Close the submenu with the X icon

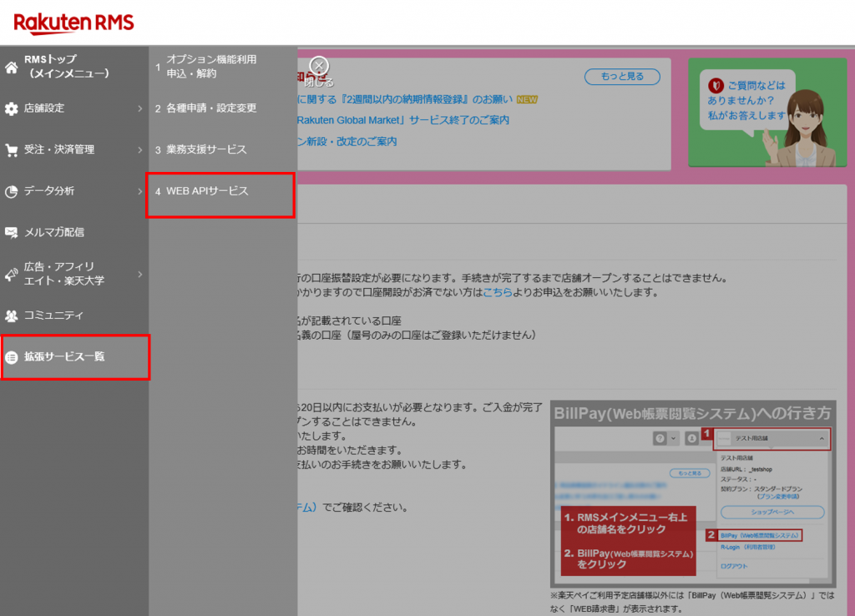[319, 66]
